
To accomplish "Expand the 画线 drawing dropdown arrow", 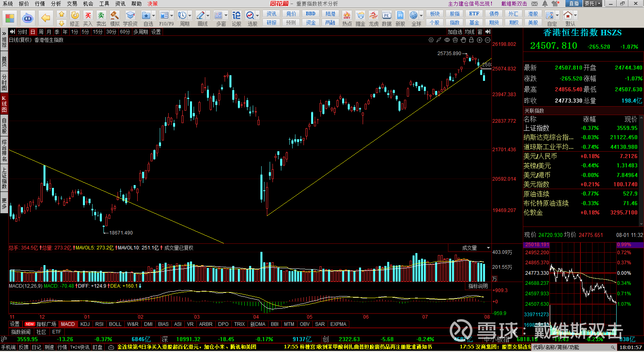I will pos(208,16).
